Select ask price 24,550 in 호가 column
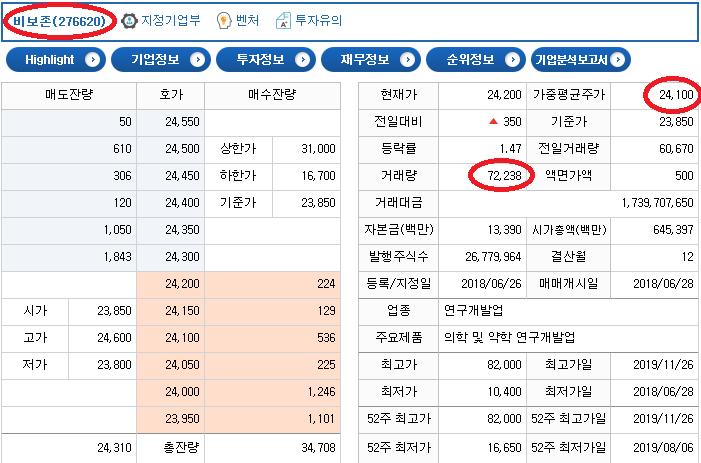The height and width of the screenshot is (463, 701). [x=182, y=122]
